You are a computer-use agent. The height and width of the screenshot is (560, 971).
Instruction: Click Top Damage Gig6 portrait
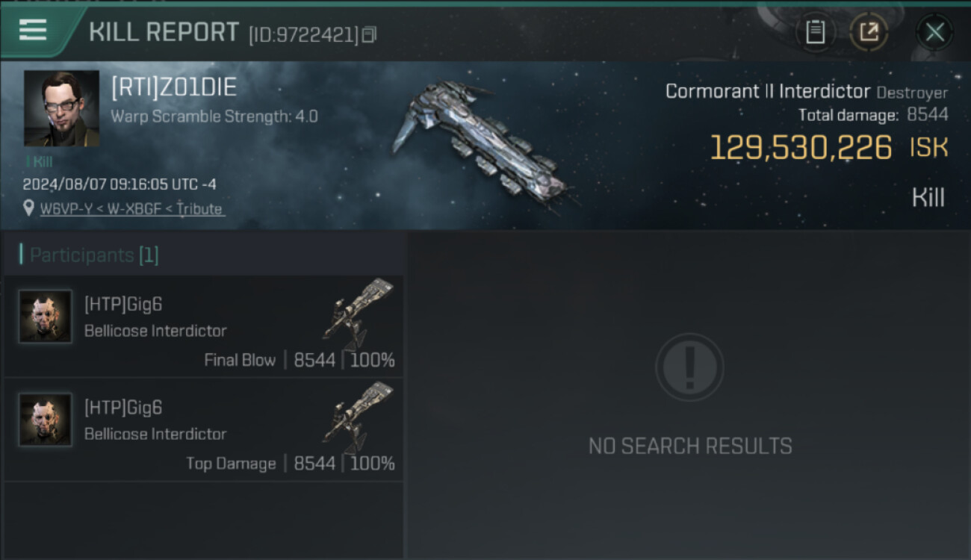(x=46, y=420)
